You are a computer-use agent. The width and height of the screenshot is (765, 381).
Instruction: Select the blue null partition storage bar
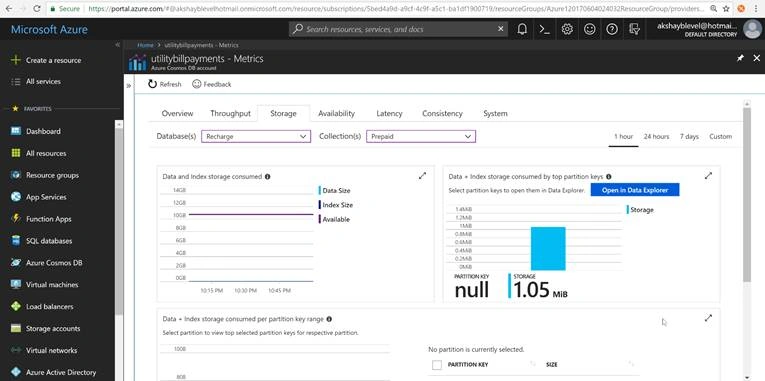(548, 248)
